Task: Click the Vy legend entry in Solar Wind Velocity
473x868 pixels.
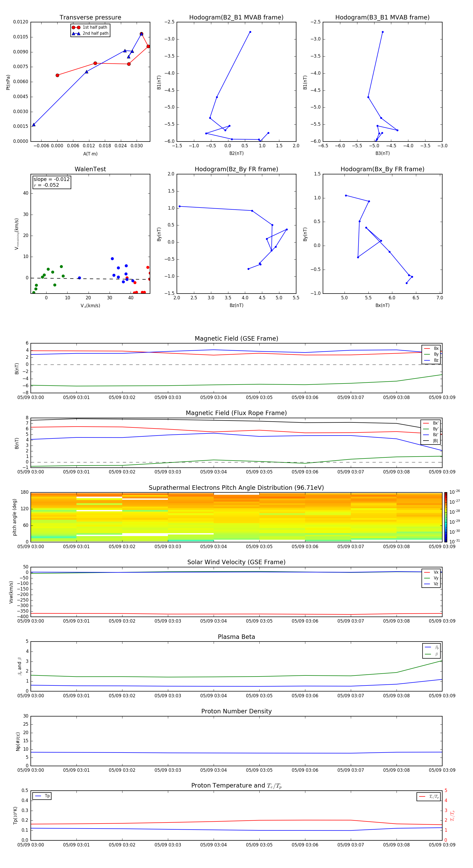Action: click(431, 578)
